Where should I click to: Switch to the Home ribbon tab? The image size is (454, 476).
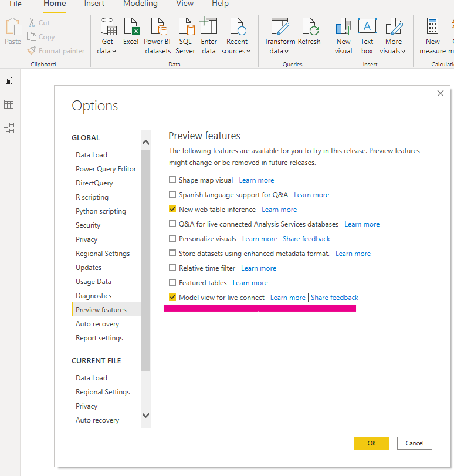[55, 4]
